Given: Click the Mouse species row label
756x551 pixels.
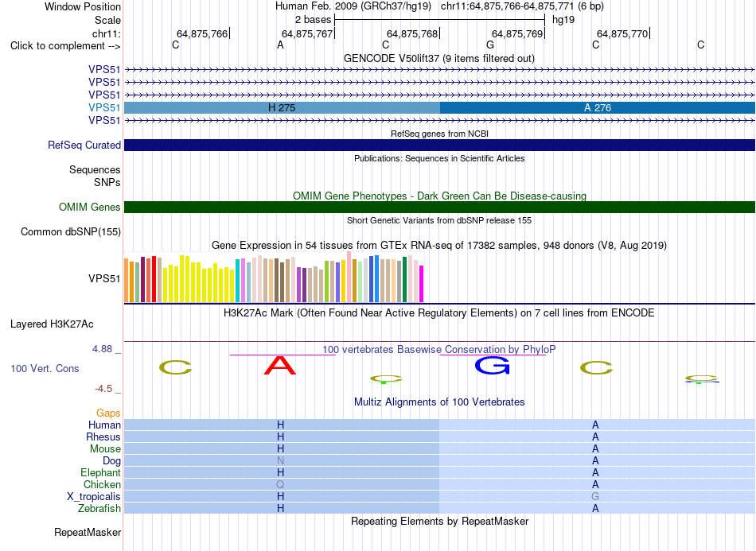Looking at the screenshot, I should [x=105, y=449].
